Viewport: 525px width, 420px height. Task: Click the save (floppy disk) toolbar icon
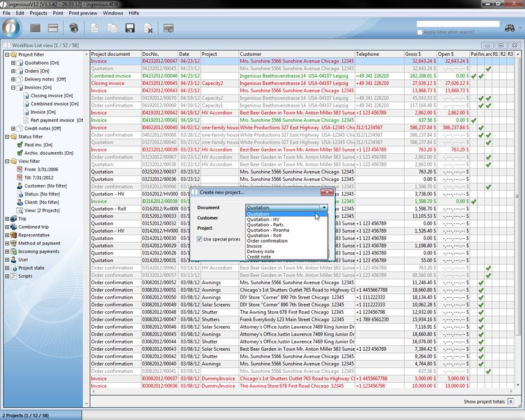click(130, 28)
